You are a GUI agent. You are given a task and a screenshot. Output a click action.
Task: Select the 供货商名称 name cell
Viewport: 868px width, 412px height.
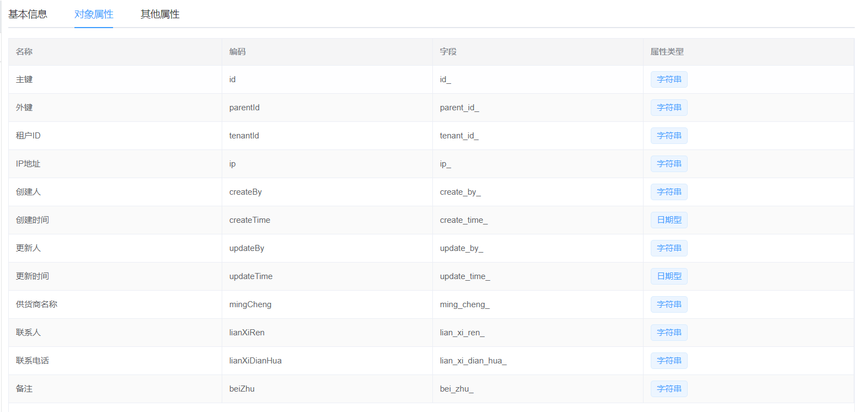coord(36,304)
